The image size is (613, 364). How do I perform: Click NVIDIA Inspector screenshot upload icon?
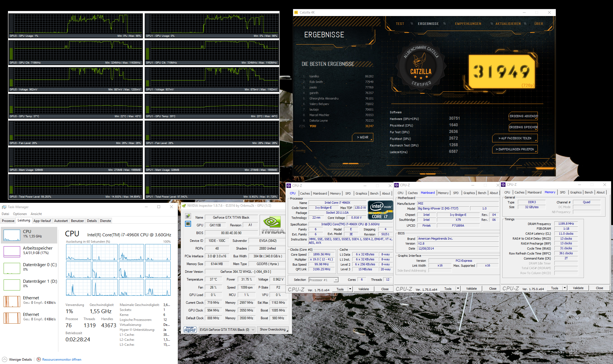pos(188,216)
